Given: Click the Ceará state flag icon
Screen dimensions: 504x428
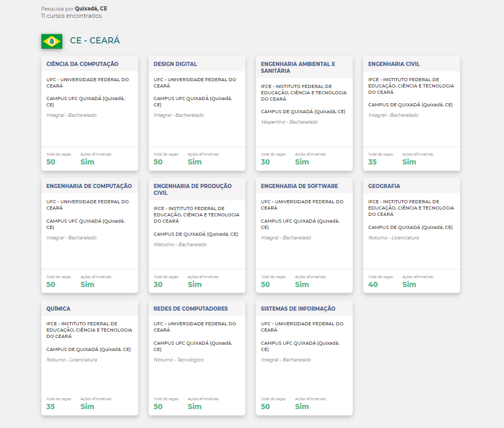Looking at the screenshot, I should (x=51, y=41).
